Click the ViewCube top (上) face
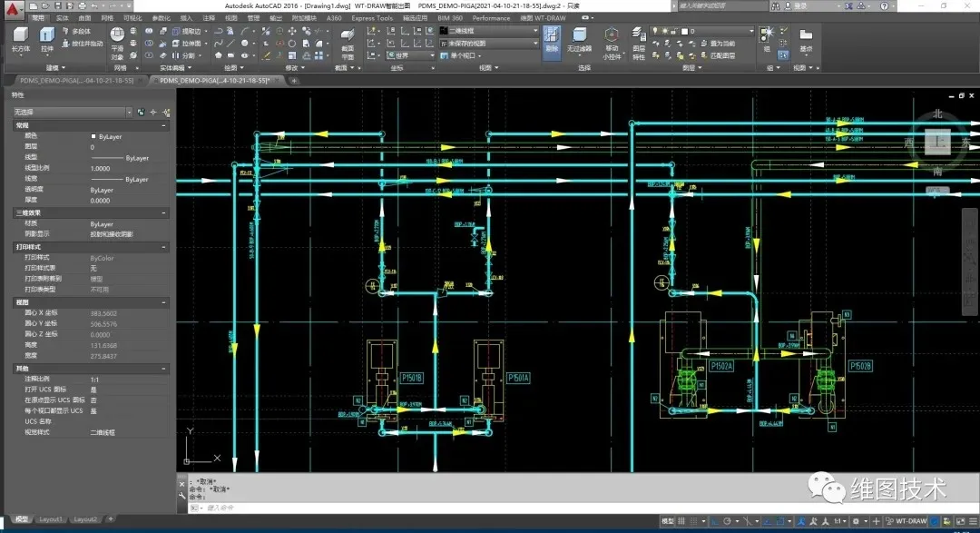 tap(937, 142)
